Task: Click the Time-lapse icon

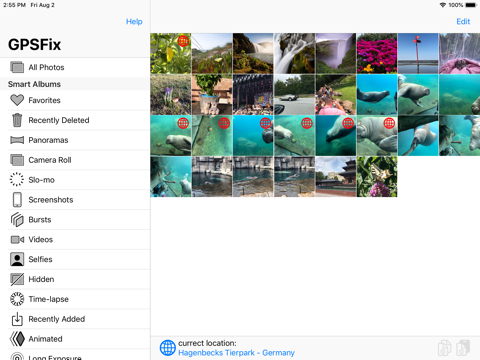Action: coord(17,299)
